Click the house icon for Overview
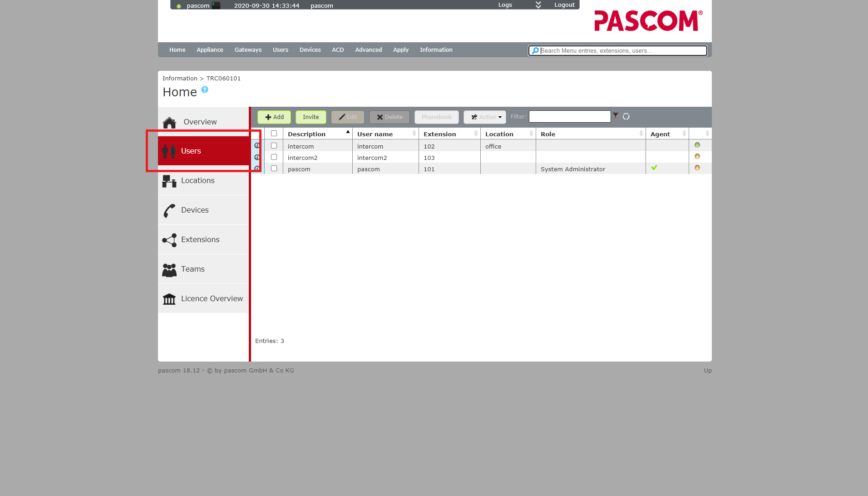This screenshot has width=868, height=496. coord(169,123)
